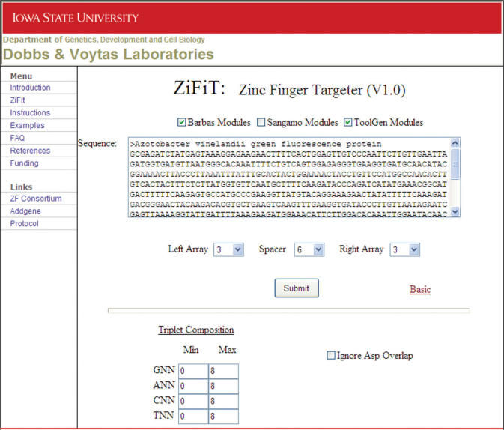Enable the Sangamo Modules checkbox

click(x=261, y=122)
